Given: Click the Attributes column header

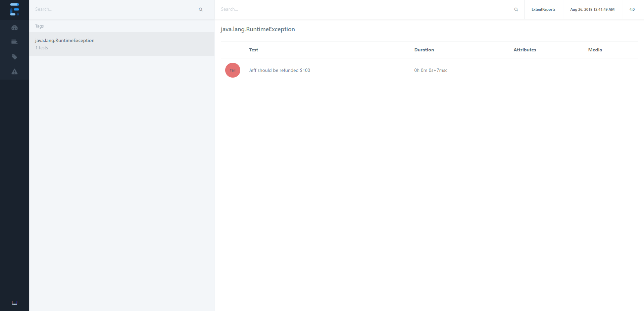Looking at the screenshot, I should click(525, 50).
